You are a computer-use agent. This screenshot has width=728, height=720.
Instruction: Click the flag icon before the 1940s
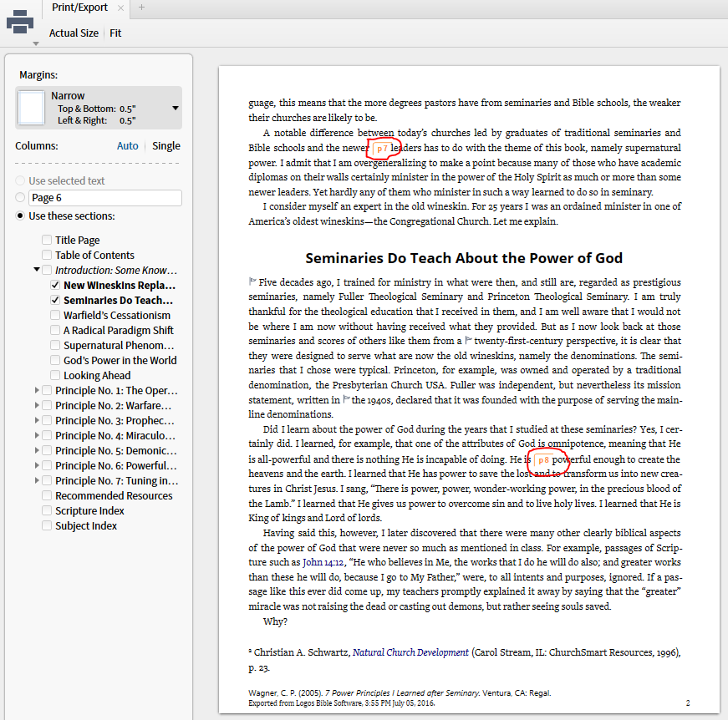point(346,399)
